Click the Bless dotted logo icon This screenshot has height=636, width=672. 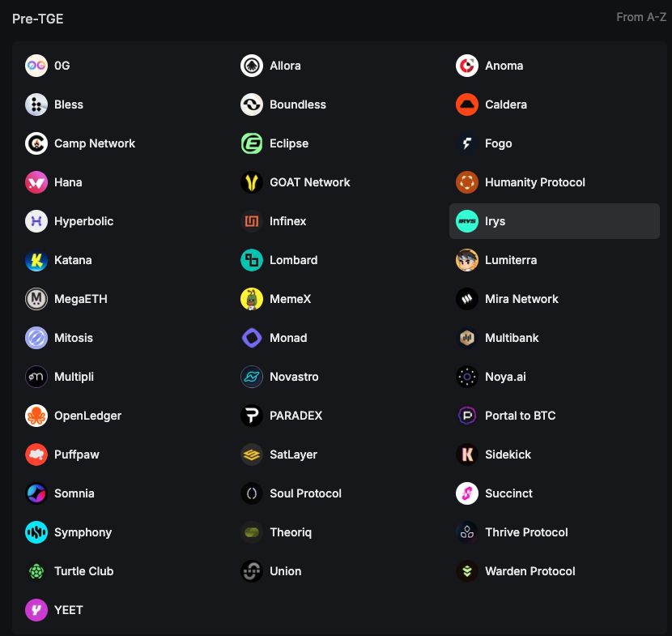[36, 105]
